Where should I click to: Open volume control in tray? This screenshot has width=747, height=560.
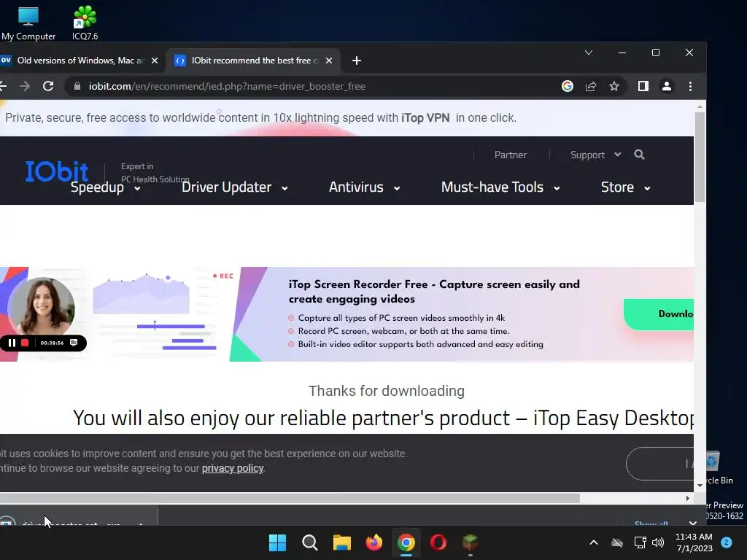click(658, 542)
